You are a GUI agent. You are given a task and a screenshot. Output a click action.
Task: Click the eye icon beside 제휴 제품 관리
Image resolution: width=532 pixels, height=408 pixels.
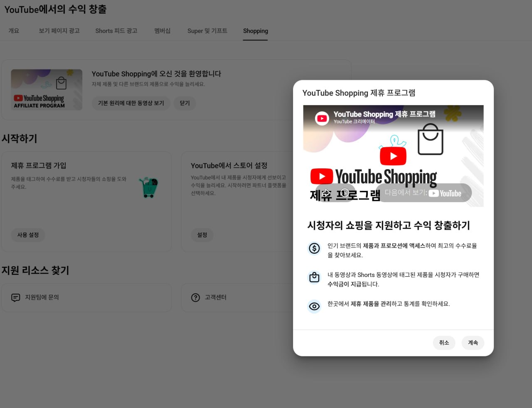(x=314, y=307)
